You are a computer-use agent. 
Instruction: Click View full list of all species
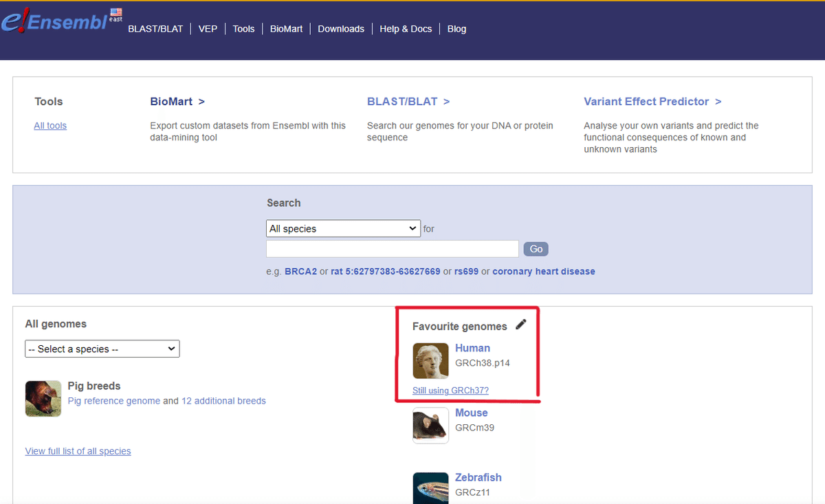tap(78, 451)
